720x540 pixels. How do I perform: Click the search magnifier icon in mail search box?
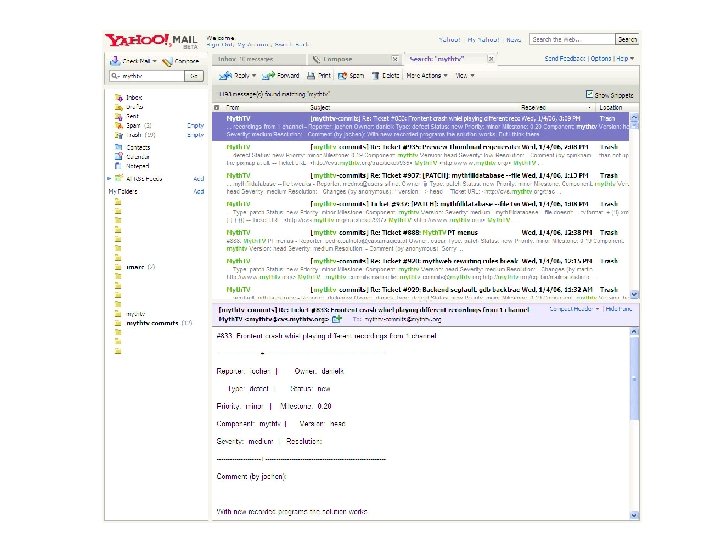coord(114,76)
